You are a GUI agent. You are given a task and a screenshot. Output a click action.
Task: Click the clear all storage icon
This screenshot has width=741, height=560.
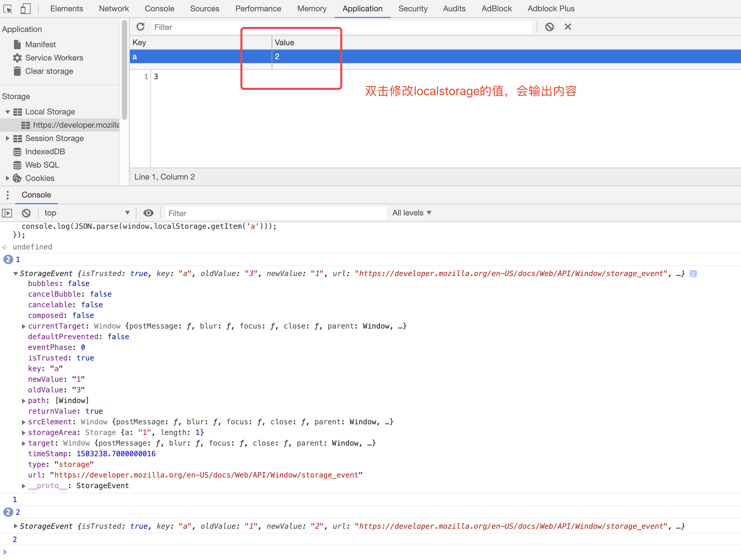(x=549, y=27)
